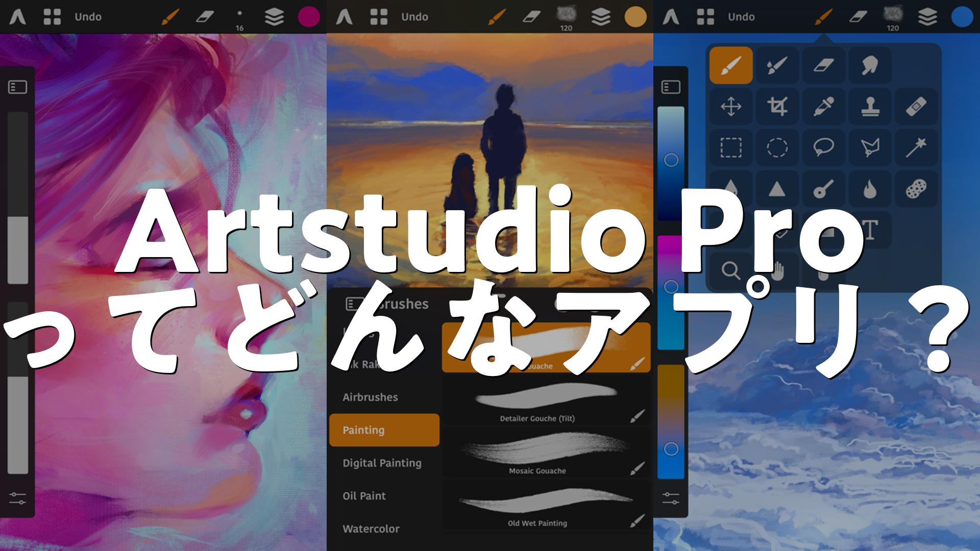Open the blue color swatch
This screenshot has height=551, width=980.
962,17
